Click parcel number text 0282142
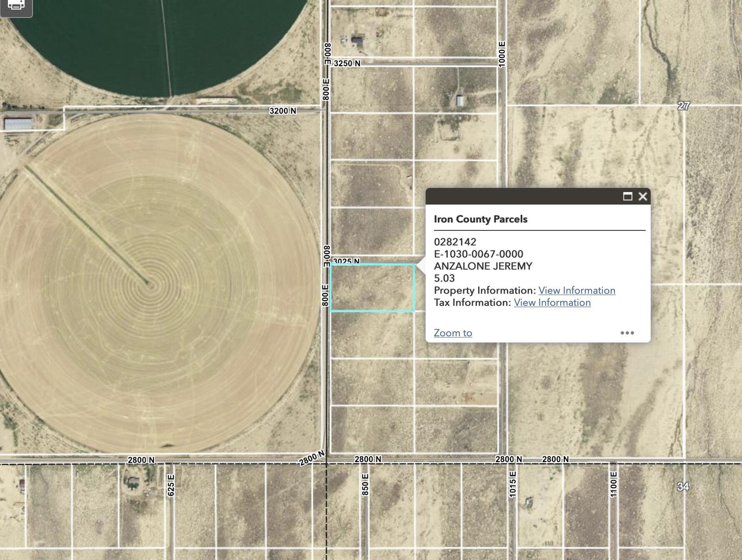Image resolution: width=742 pixels, height=560 pixels. 455,242
